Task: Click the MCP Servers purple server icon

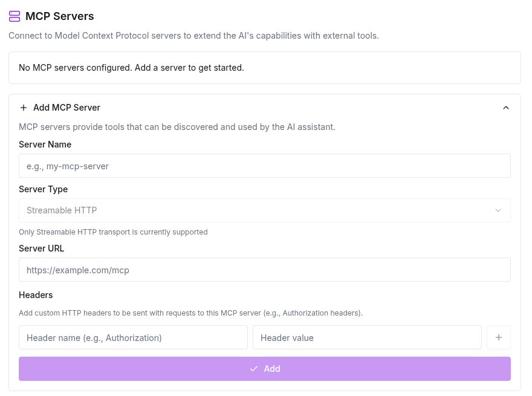Action: click(15, 16)
